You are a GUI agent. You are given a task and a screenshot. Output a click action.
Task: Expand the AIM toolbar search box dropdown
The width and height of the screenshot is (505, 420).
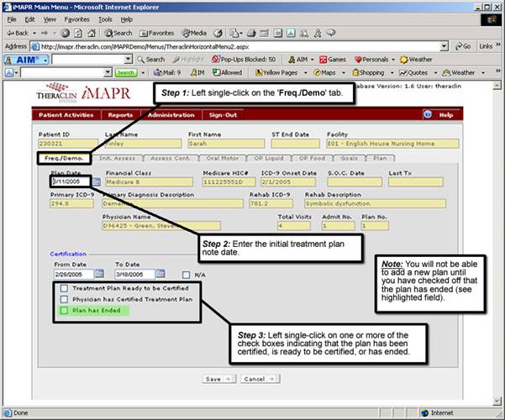pyautogui.click(x=129, y=60)
